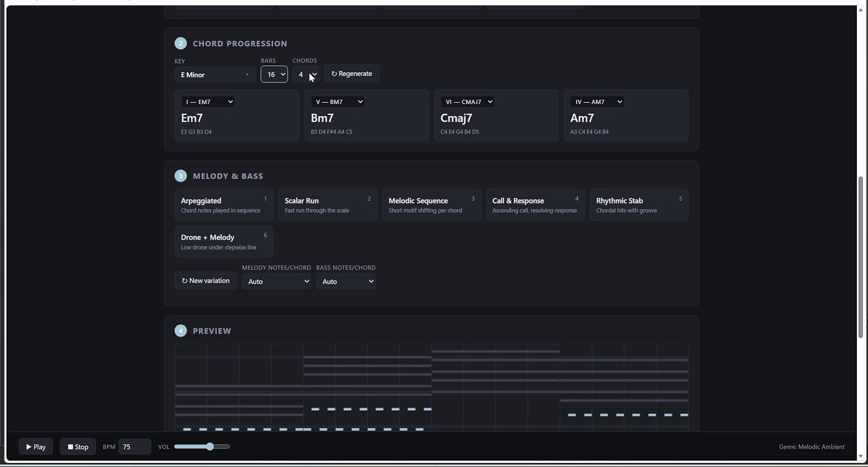This screenshot has width=868, height=467.
Task: Open the Key dropdown showing E Minor
Action: (215, 75)
